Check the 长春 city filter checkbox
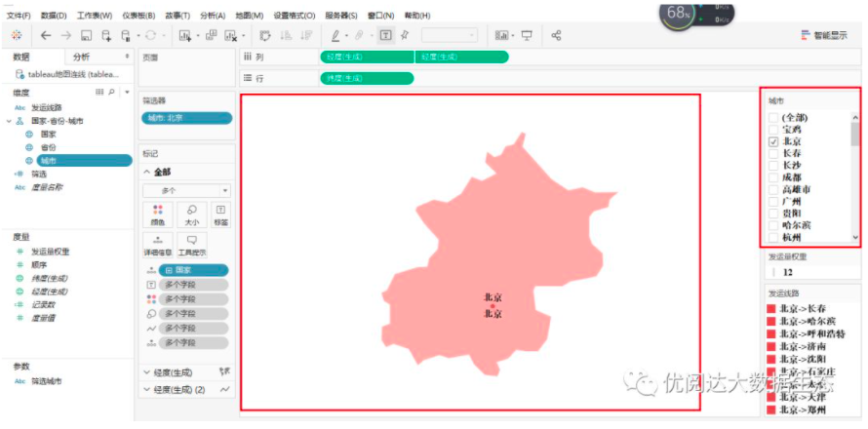868x429 pixels. [x=774, y=153]
